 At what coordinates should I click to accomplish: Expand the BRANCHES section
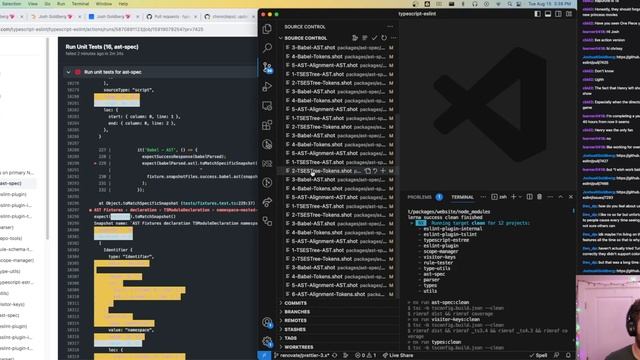(297, 312)
